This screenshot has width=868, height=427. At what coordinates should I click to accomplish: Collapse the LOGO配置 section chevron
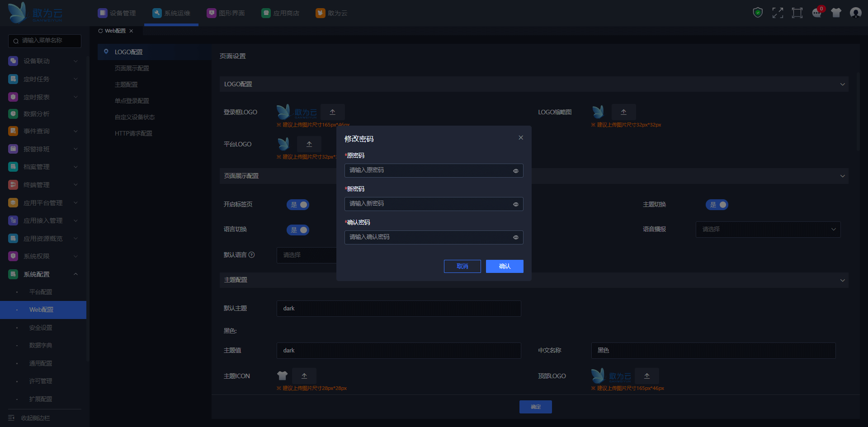coord(842,84)
